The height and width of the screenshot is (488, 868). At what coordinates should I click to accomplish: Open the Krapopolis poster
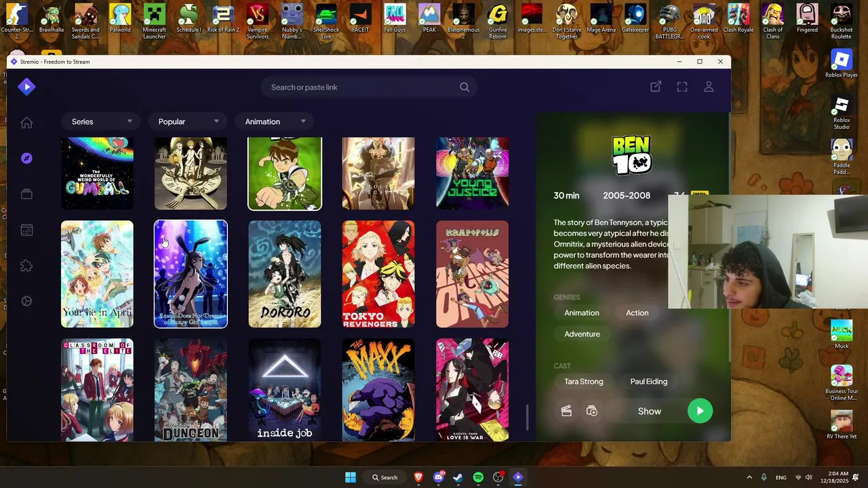point(472,274)
